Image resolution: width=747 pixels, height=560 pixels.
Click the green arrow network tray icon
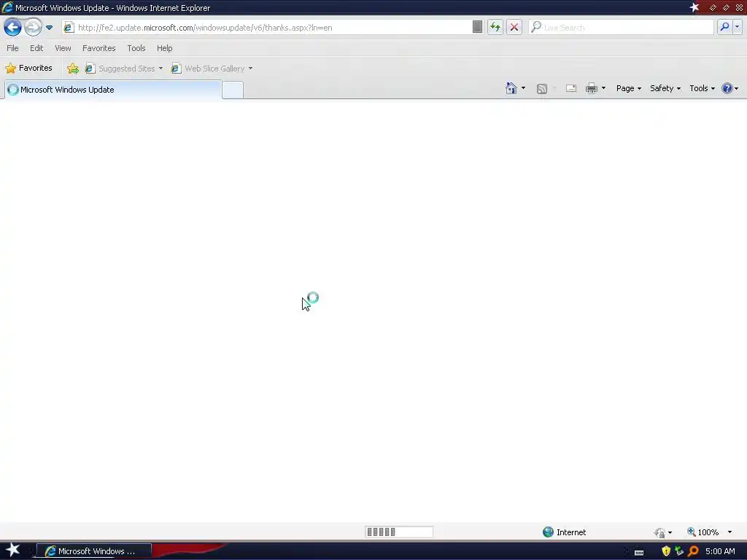click(679, 551)
